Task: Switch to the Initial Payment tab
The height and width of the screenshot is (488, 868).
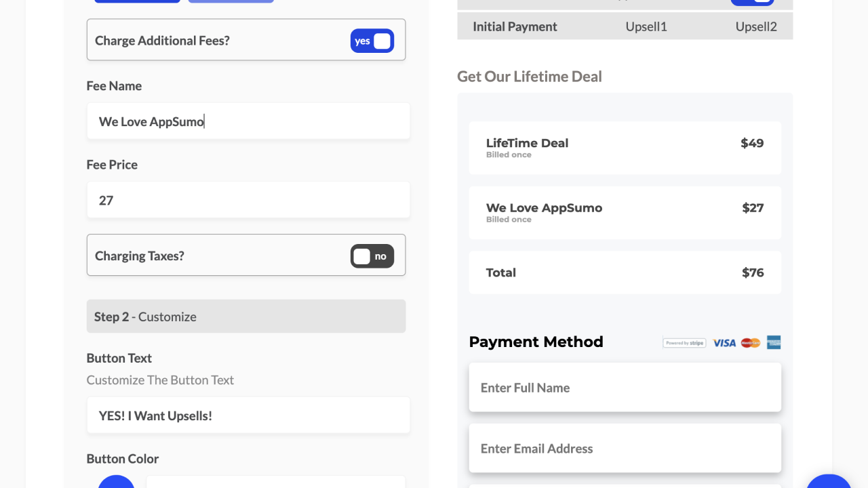Action: click(515, 26)
